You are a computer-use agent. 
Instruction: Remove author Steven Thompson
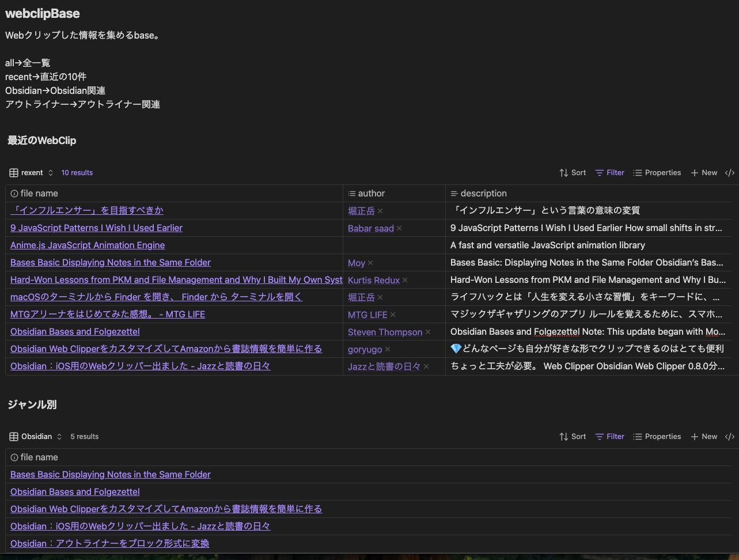coord(428,332)
